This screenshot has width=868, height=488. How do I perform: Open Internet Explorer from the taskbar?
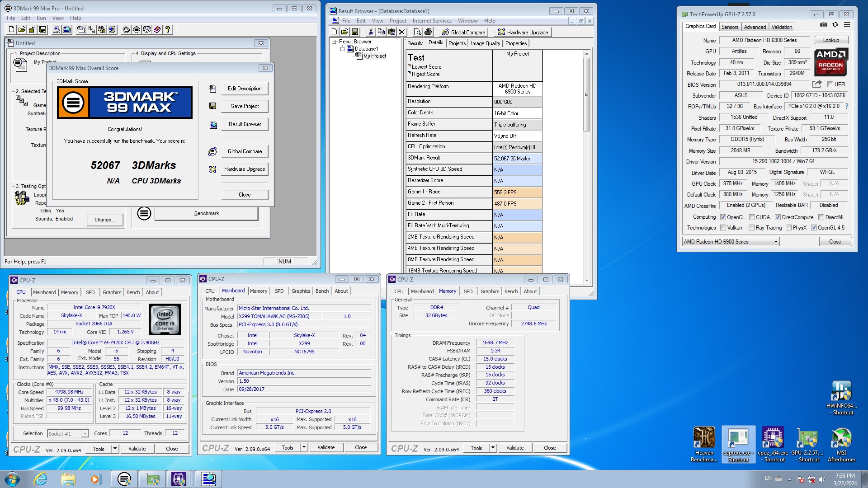[x=40, y=479]
